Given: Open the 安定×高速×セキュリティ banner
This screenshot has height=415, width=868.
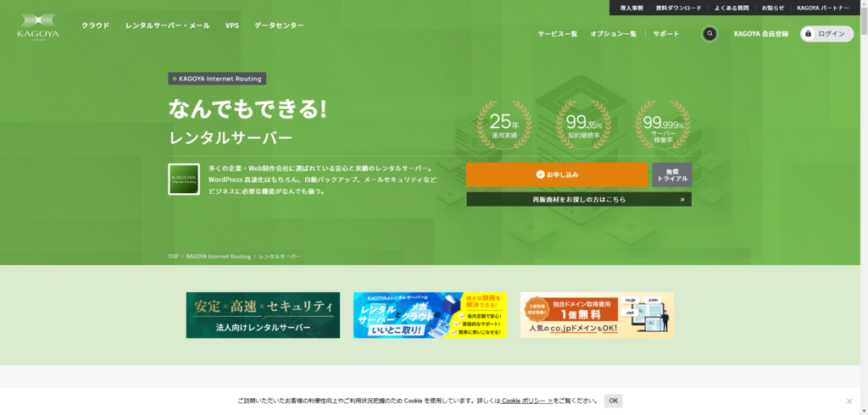Looking at the screenshot, I should tap(263, 315).
